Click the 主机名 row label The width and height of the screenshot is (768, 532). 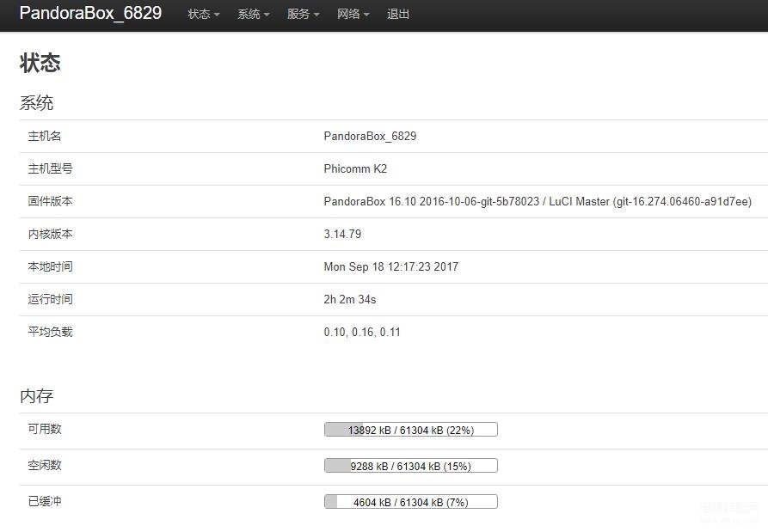[x=45, y=136]
